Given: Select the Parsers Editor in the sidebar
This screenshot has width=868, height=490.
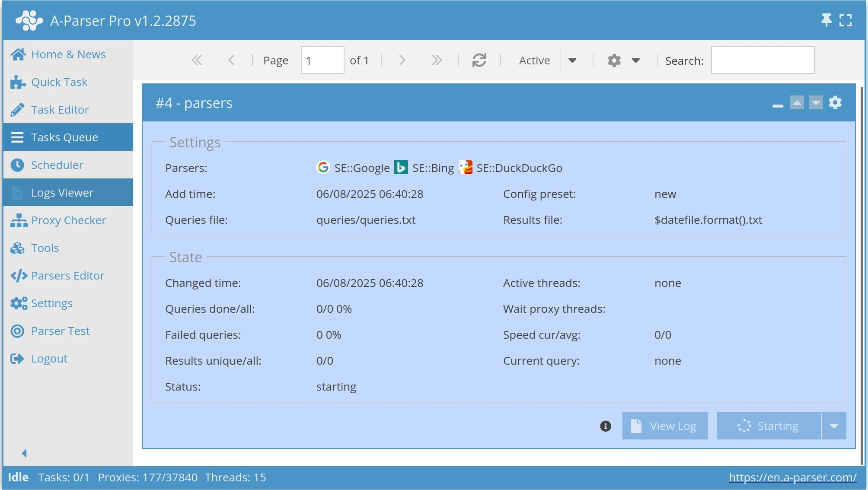Looking at the screenshot, I should point(67,275).
